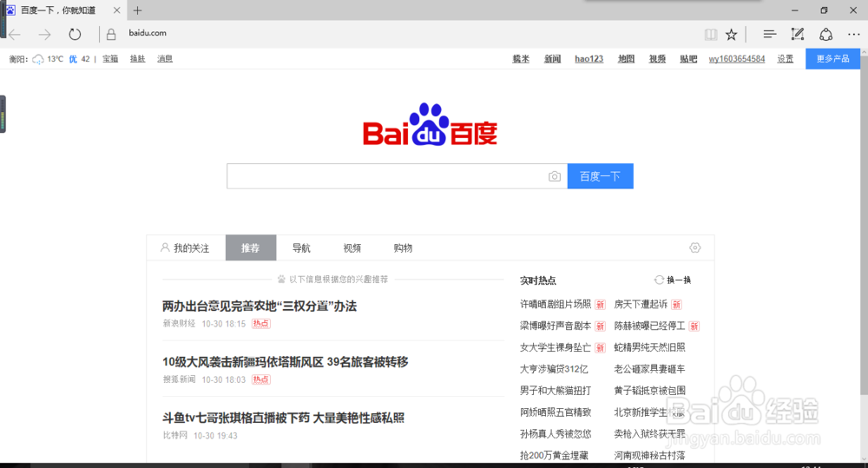Switch to 导航 tab
The width and height of the screenshot is (868, 468).
301,247
